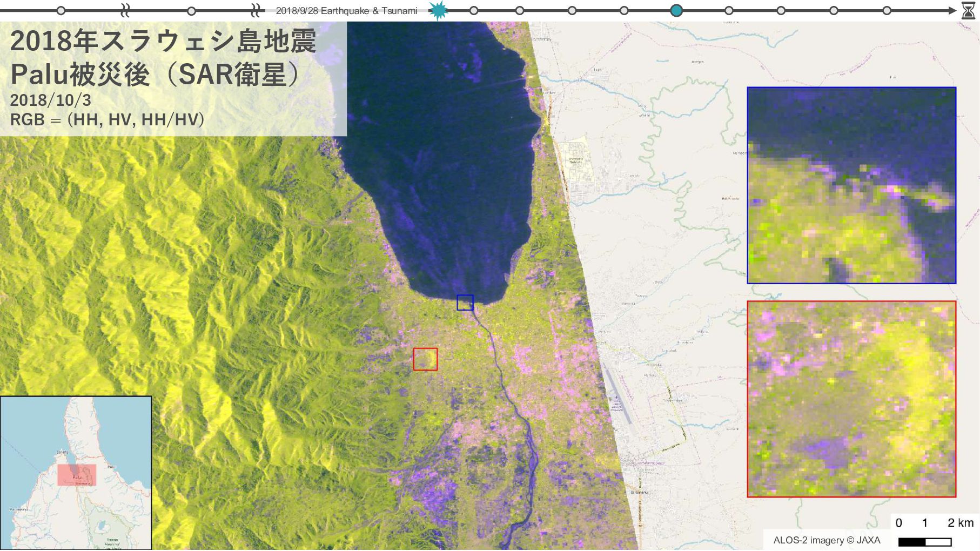Click the '2018/9/28 Earthquake & Tsunami' label
980x551 pixels.
pos(346,11)
